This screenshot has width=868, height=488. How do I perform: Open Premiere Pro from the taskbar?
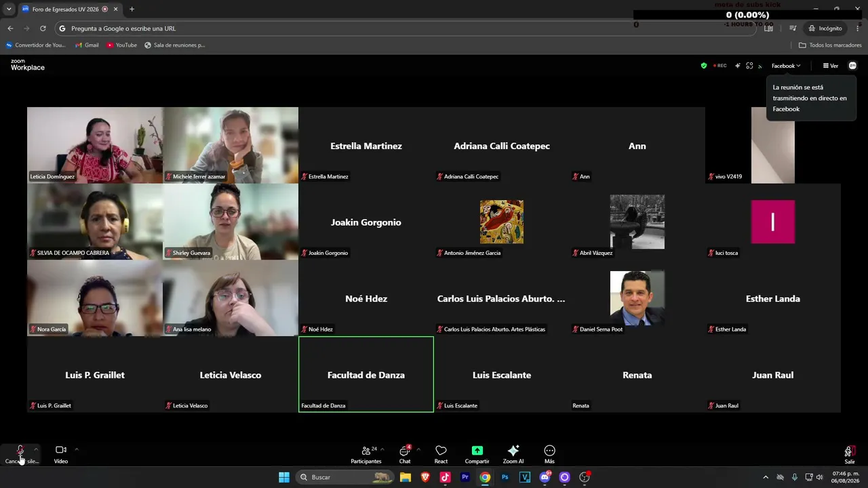[x=465, y=477]
